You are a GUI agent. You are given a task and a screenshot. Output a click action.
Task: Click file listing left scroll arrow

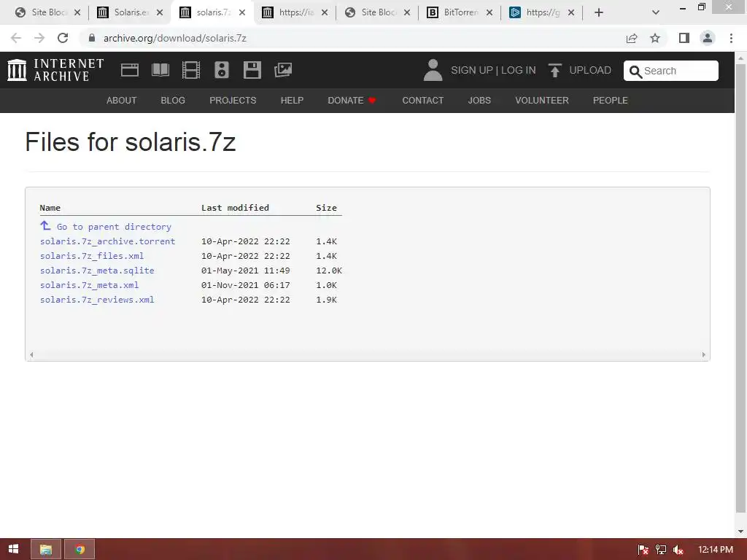pos(31,355)
